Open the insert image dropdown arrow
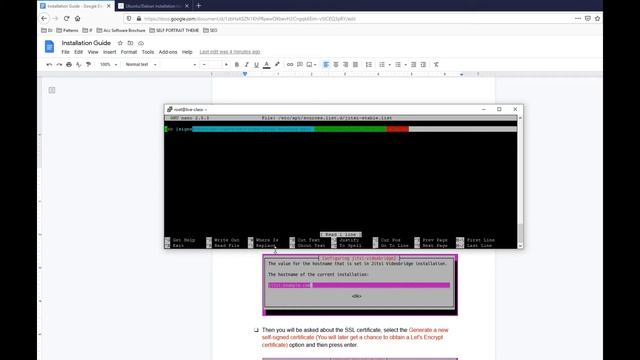The width and height of the screenshot is (640, 360). [315, 65]
